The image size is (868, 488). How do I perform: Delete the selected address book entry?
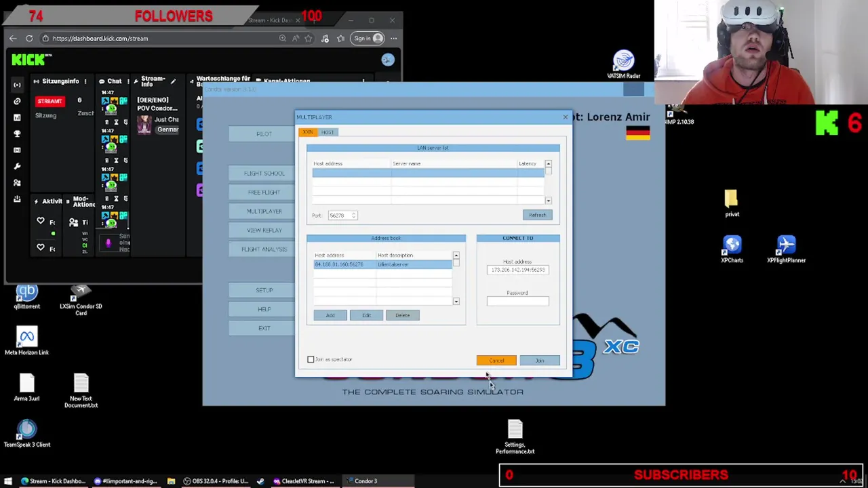click(403, 315)
